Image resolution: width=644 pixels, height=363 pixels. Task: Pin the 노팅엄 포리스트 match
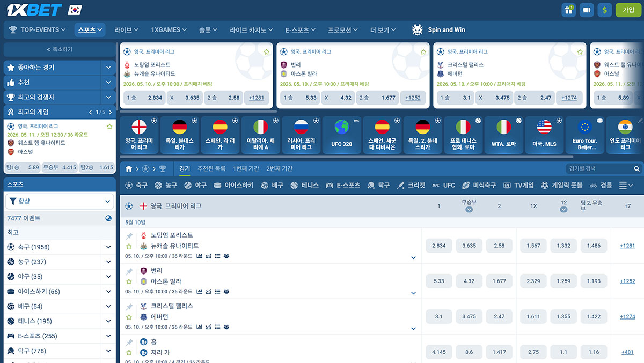(x=129, y=236)
